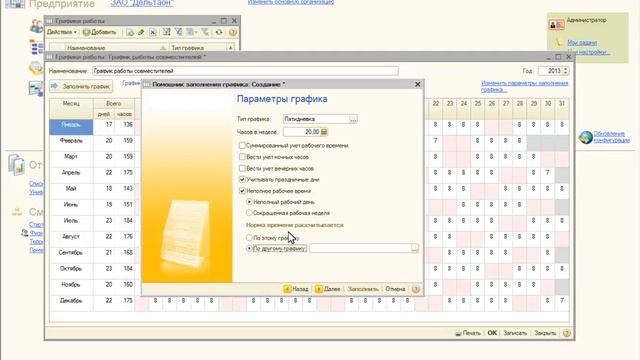
Task: Uncheck 'Неполное рабочее время' checkbox
Action: pos(242,191)
